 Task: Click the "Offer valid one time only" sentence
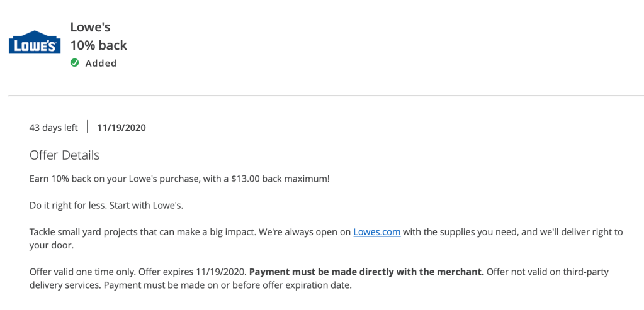[x=82, y=272]
